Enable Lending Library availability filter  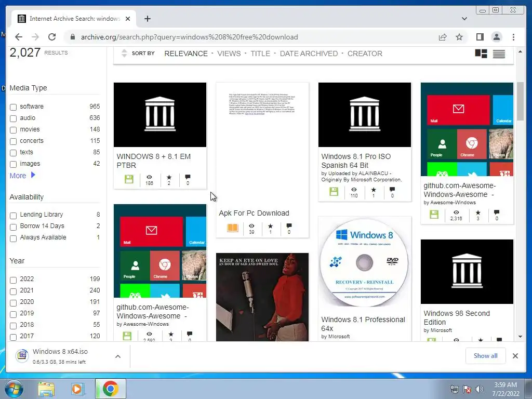pos(13,216)
